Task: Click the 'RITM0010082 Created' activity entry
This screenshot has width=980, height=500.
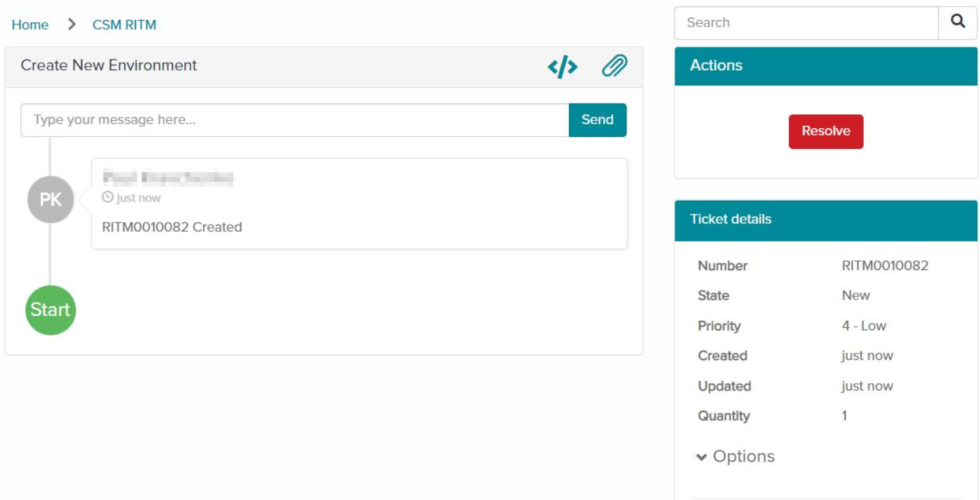Action: coord(172,227)
